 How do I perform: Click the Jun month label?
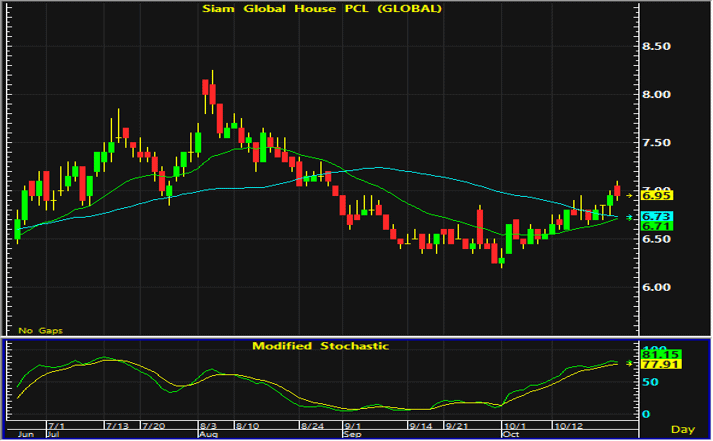(26, 434)
